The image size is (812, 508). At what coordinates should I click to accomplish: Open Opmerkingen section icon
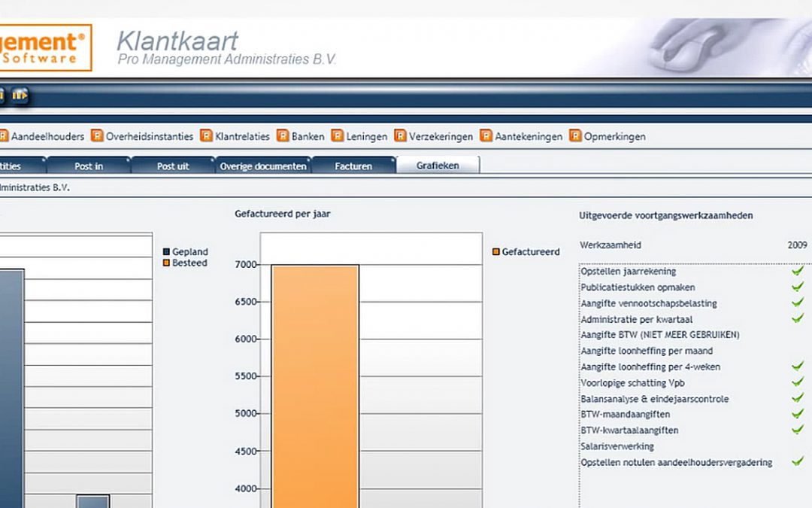(575, 135)
